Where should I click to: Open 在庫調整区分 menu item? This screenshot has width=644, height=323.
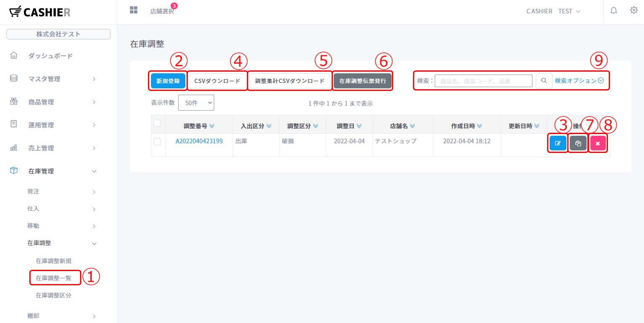click(54, 295)
